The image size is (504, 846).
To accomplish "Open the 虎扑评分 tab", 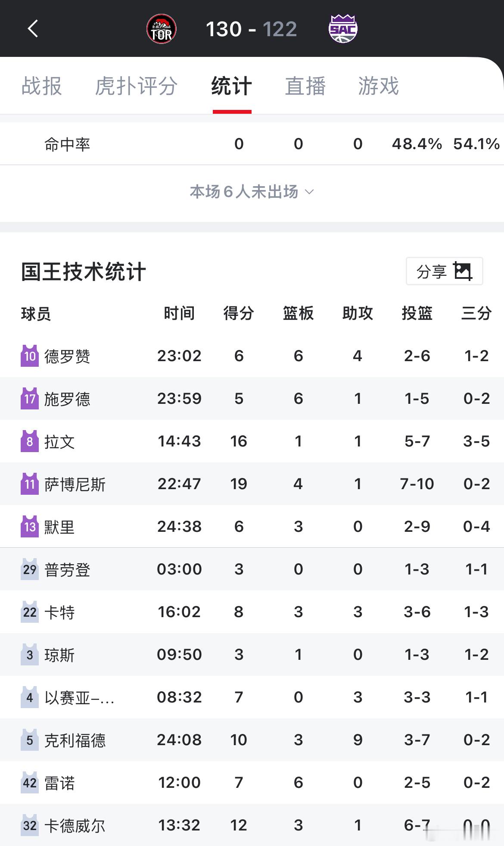I will click(x=136, y=86).
